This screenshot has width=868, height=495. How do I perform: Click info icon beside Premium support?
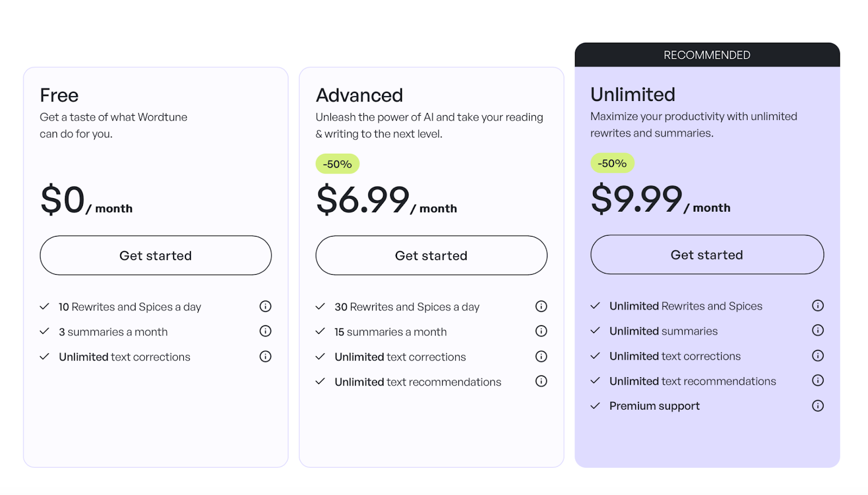pyautogui.click(x=818, y=406)
